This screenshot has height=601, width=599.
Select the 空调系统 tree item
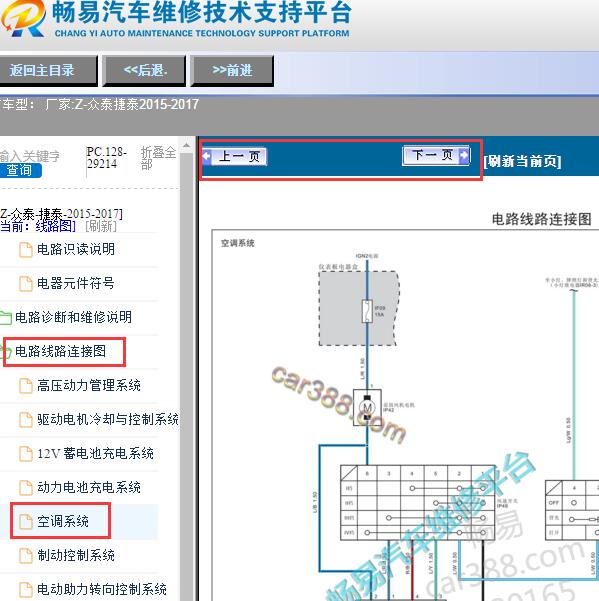coord(63,521)
